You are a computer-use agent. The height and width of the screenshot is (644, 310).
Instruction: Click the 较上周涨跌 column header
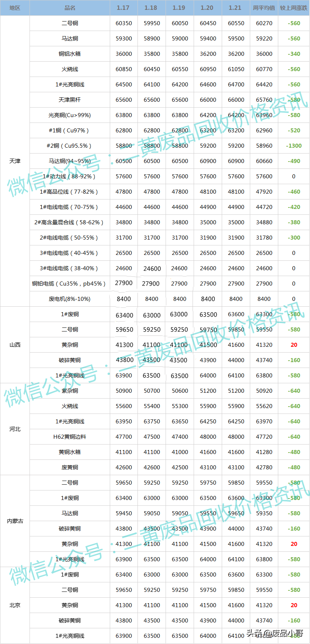coord(294,8)
